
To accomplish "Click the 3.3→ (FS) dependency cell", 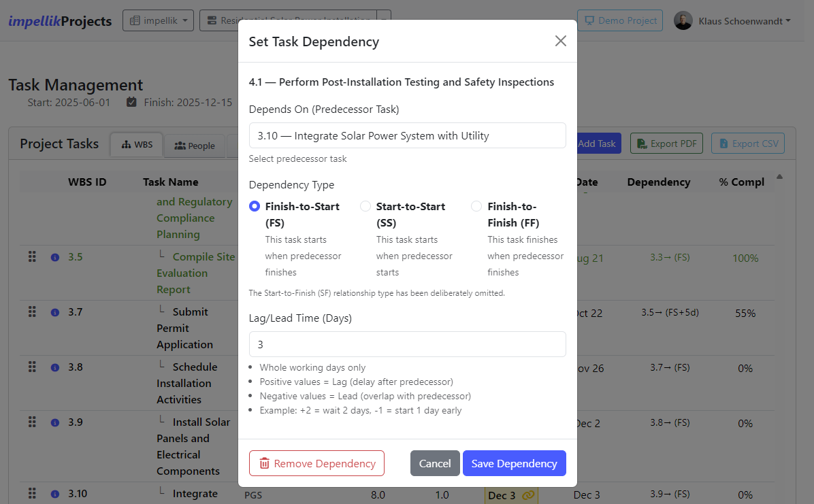I will (x=670, y=257).
